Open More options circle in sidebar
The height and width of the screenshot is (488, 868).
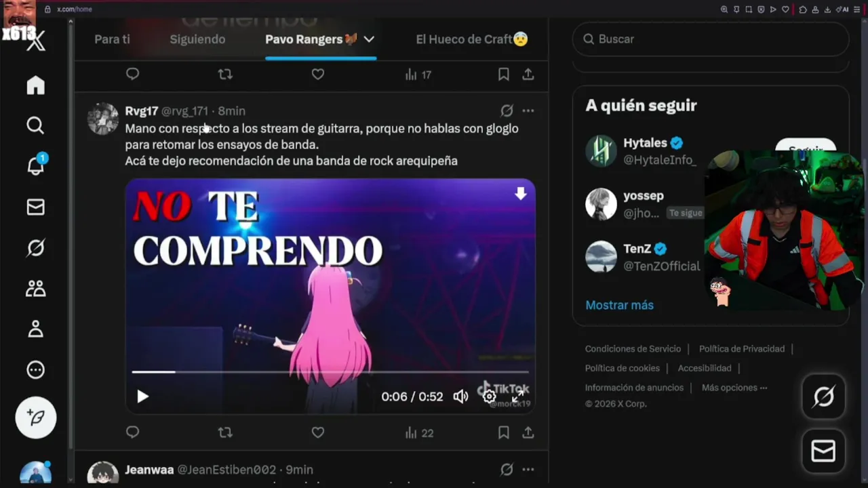pyautogui.click(x=35, y=370)
